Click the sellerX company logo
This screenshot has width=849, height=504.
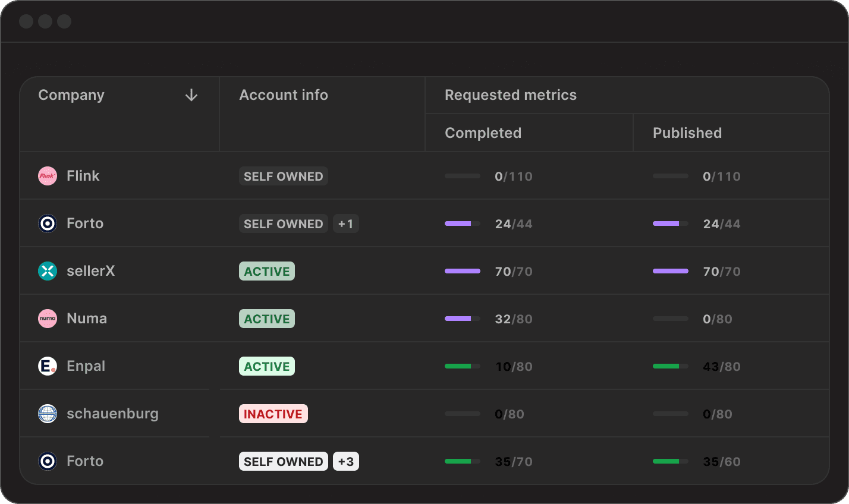coord(48,271)
